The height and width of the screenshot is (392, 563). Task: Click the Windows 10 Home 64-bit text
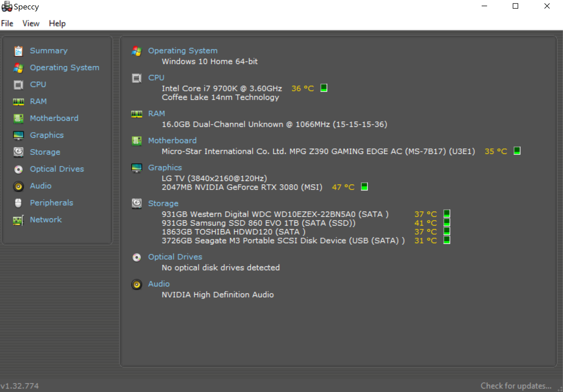click(210, 61)
